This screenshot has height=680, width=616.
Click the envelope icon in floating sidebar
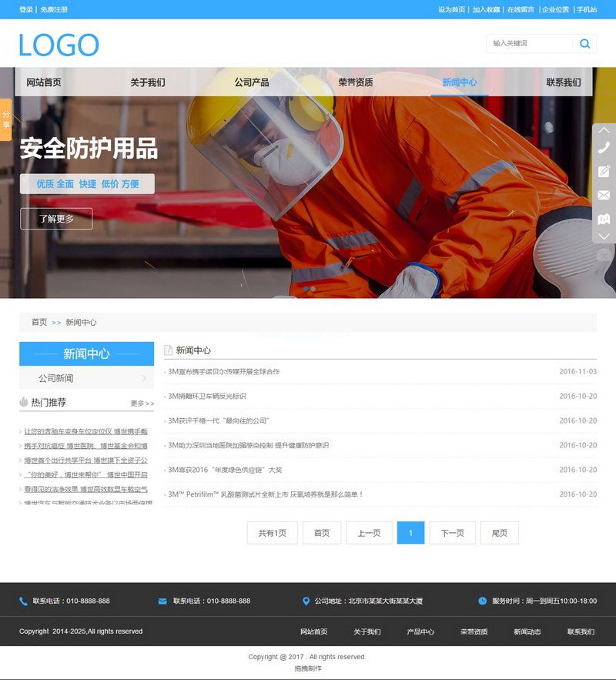[604, 195]
